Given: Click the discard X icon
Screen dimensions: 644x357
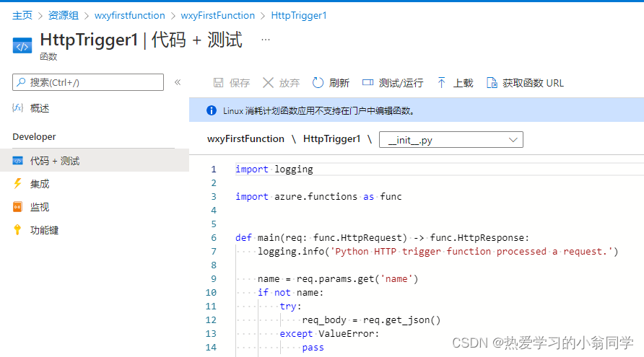Looking at the screenshot, I should click(x=268, y=83).
